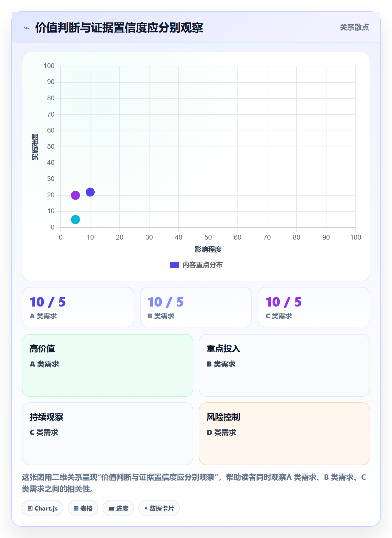This screenshot has height=538, width=392.
Task: Click the 进度 tag
Action: pos(118,508)
